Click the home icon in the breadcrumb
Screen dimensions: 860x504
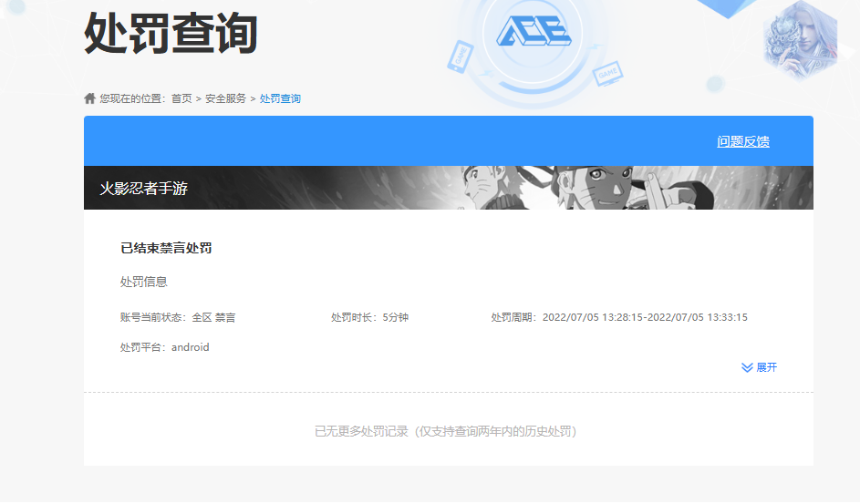click(x=89, y=98)
